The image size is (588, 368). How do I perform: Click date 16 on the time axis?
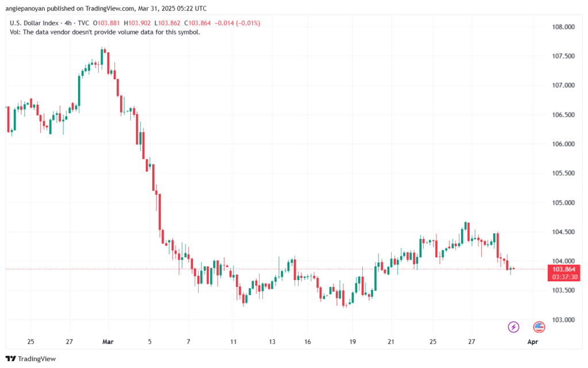coord(308,342)
